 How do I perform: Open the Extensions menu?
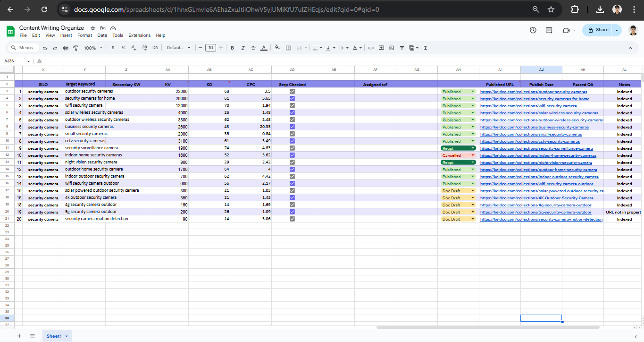pos(139,35)
